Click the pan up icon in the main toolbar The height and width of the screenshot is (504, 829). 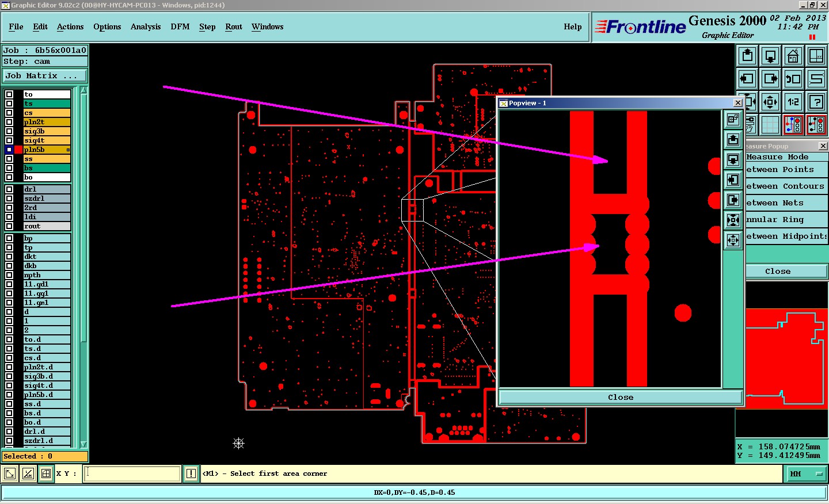(x=747, y=56)
